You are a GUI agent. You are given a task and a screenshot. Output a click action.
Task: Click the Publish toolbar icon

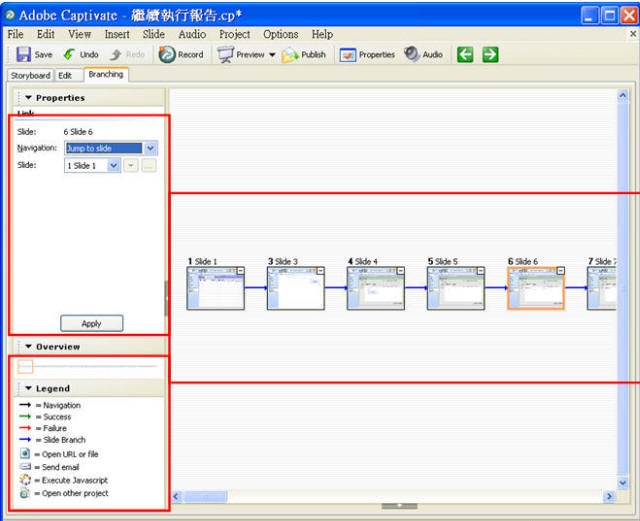coord(290,55)
